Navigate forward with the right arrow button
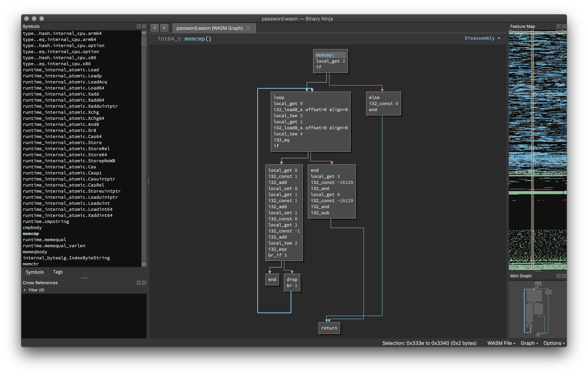 tap(164, 28)
